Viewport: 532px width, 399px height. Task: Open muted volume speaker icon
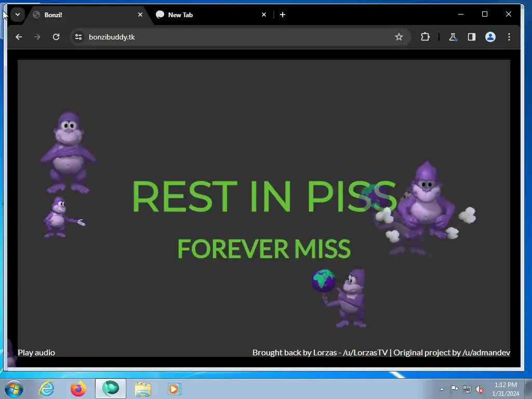click(x=480, y=389)
